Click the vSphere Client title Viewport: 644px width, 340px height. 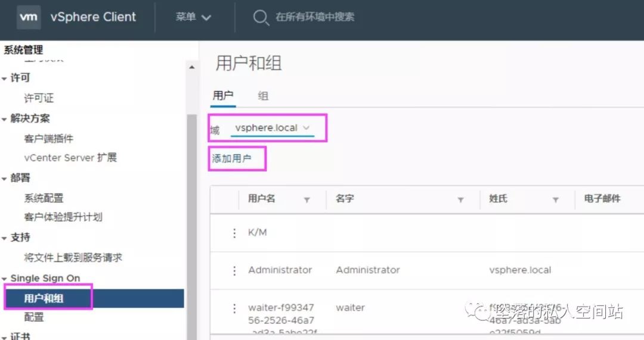pyautogui.click(x=93, y=17)
